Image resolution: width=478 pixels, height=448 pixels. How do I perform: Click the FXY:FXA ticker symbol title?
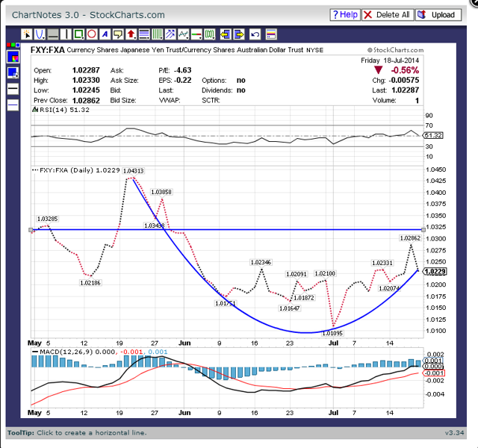tap(48, 50)
